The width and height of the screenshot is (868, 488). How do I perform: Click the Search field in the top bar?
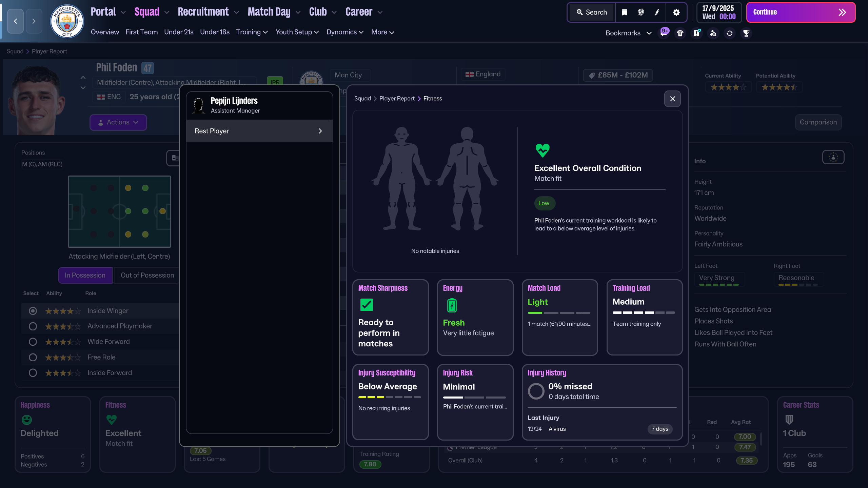pos(591,12)
